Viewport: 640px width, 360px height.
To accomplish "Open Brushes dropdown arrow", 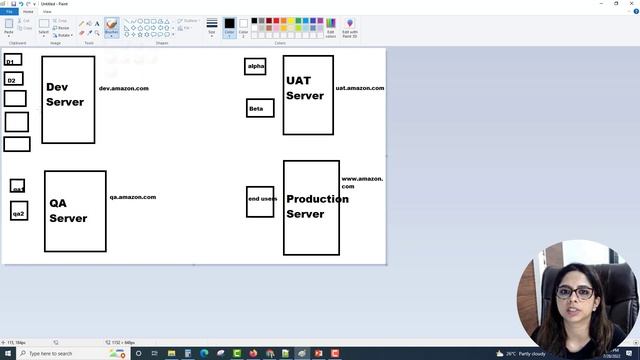I will coord(111,37).
